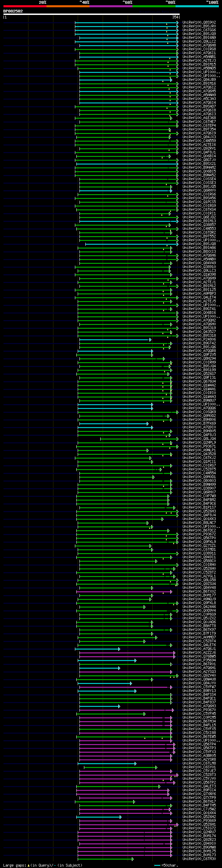The image size is (222, 868).
Task: Select UniRef100_A7Q6H8 label
Action: click(x=199, y=45)
